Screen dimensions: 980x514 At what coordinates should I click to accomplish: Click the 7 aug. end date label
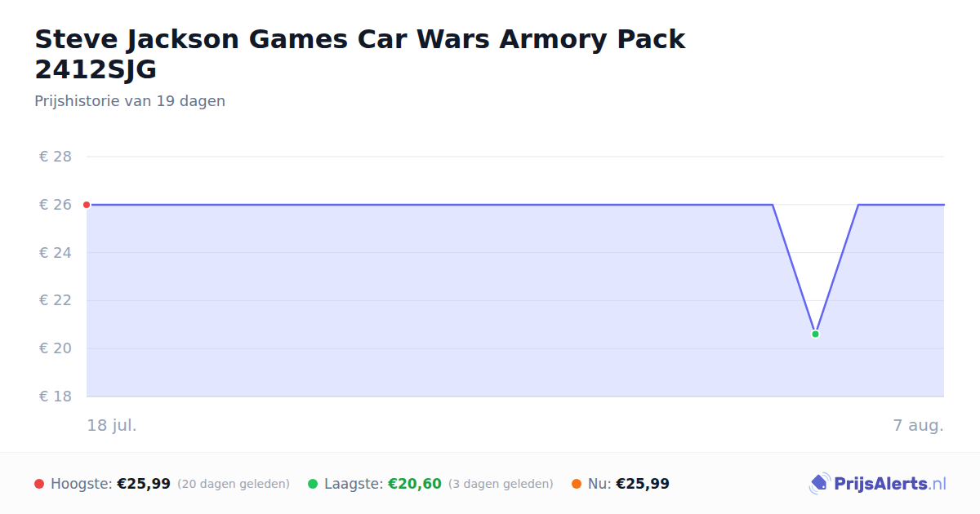(x=919, y=426)
